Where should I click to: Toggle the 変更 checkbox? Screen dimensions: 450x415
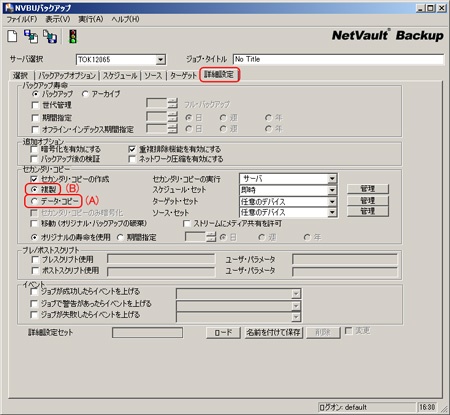click(x=348, y=331)
